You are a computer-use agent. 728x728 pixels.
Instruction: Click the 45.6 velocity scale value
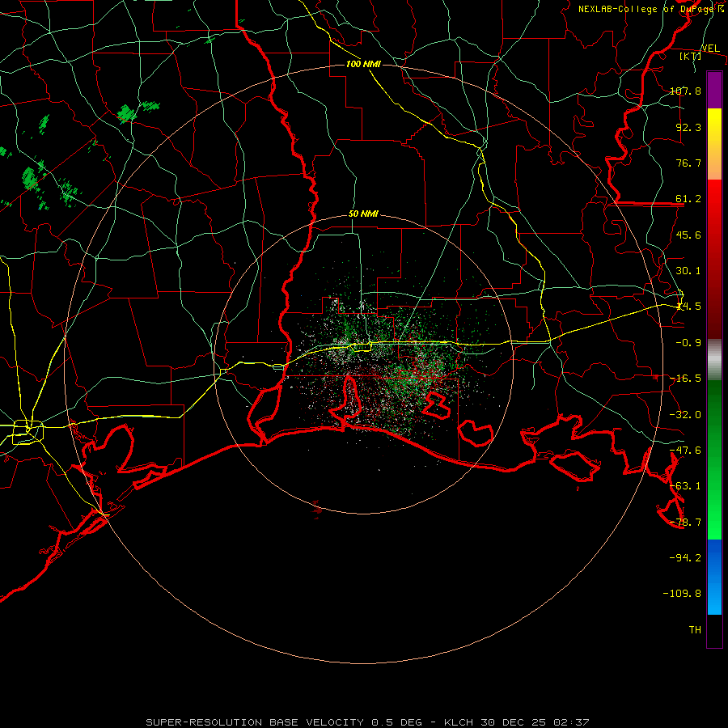pos(688,235)
